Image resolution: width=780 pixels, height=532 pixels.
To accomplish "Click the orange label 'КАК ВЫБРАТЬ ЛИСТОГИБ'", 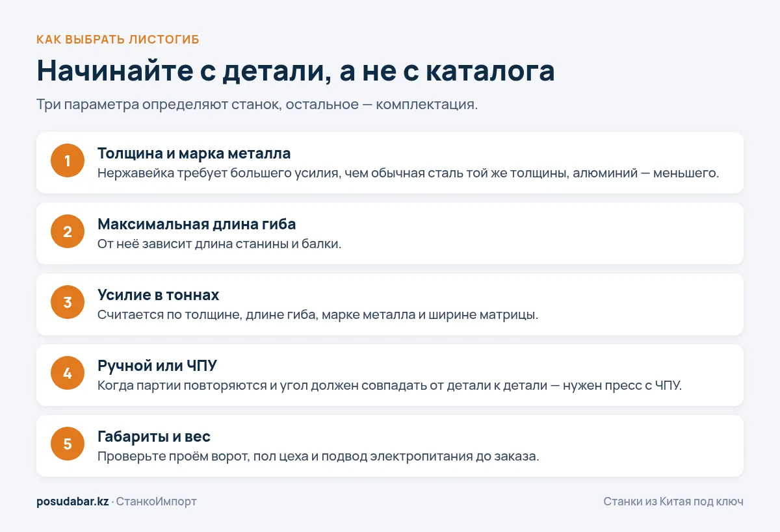I will pos(118,40).
